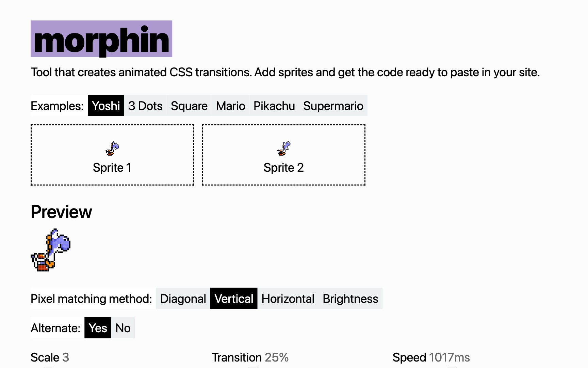Disable Alternate by choosing No
Viewport: 588px width, 368px height.
123,328
